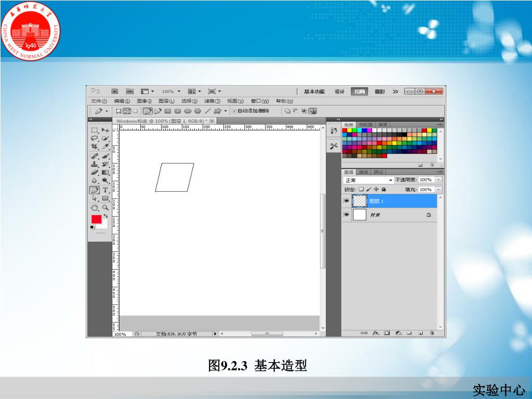Select the Spot Healing Brush tool
532x399 pixels.
pos(95,156)
